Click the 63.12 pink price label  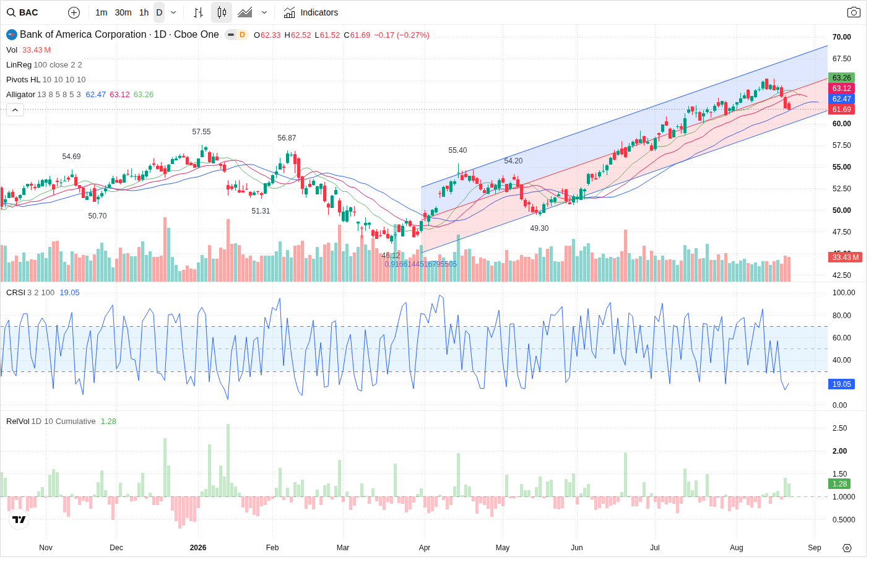[842, 89]
